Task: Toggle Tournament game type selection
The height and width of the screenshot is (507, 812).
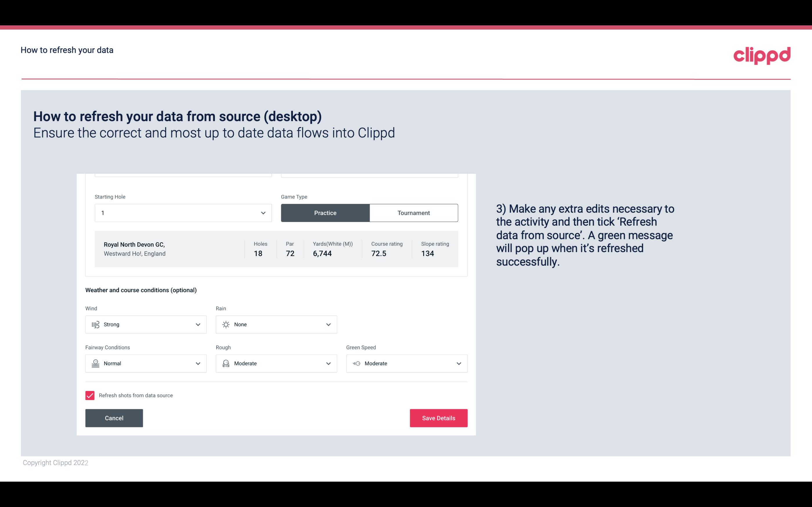Action: (x=413, y=213)
